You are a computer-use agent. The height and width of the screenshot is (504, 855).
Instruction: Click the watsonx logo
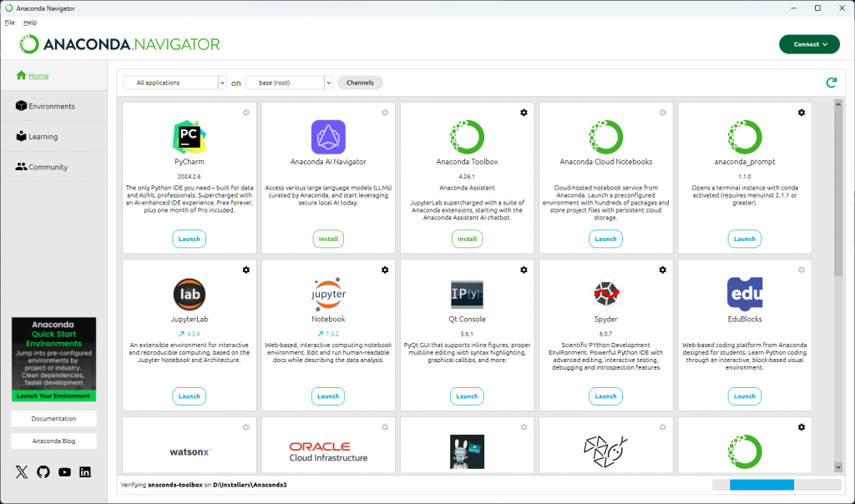[190, 451]
